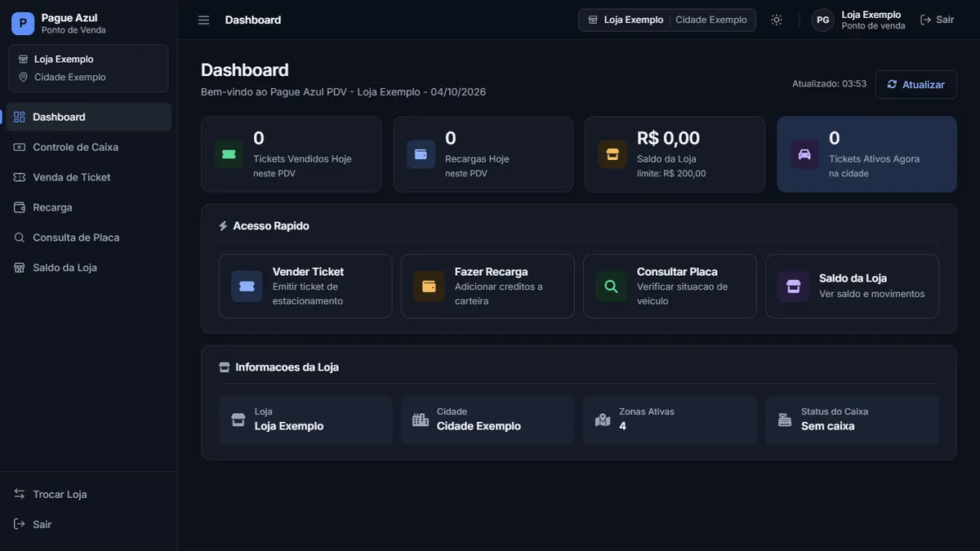Click purple car icon on Tickets Ativos card
Image resolution: width=980 pixels, height=551 pixels.
pos(804,154)
